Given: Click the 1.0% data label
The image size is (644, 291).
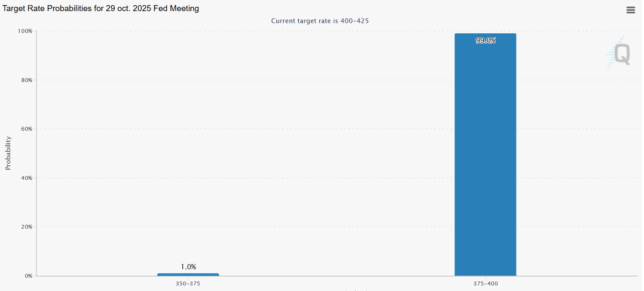Looking at the screenshot, I should 188,267.
